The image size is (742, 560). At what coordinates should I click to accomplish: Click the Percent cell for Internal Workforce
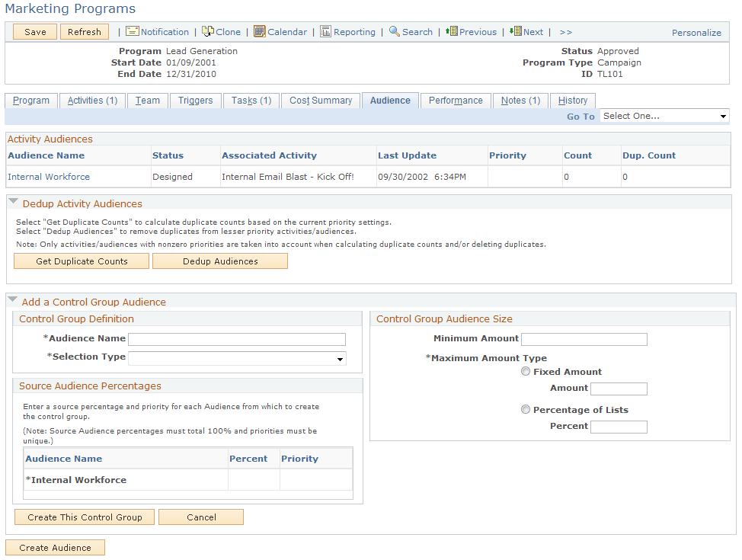point(254,480)
